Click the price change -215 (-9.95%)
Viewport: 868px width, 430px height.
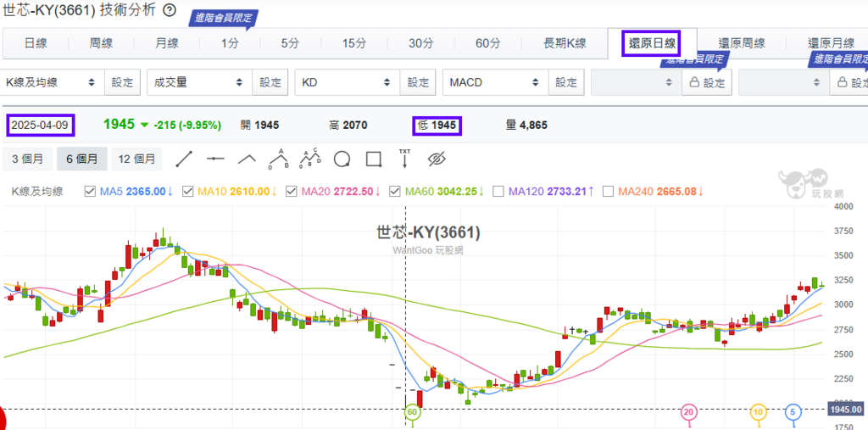187,126
